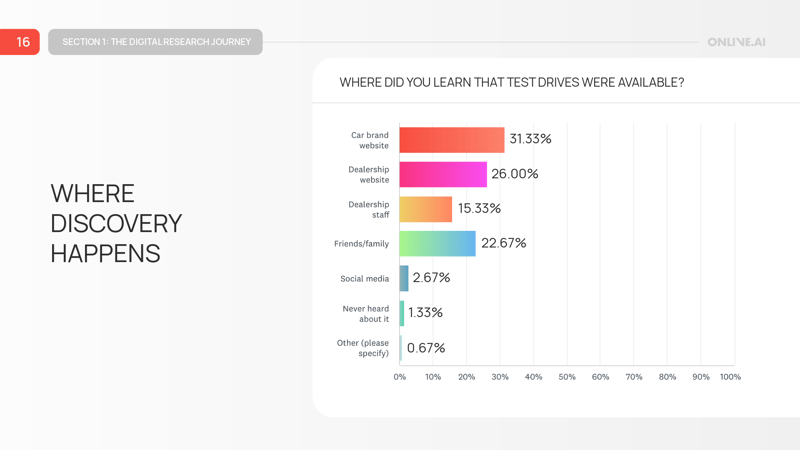The image size is (800, 450).
Task: Click the Friends/family axis label
Action: click(x=361, y=244)
